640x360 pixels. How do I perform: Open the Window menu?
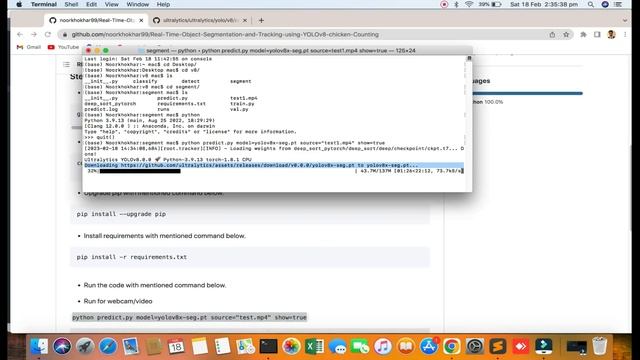[138, 4]
